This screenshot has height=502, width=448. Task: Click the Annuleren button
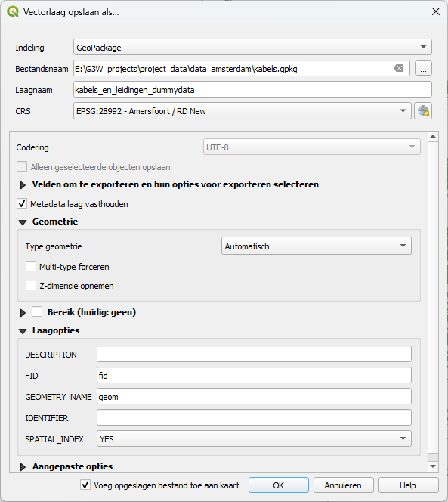click(343, 485)
